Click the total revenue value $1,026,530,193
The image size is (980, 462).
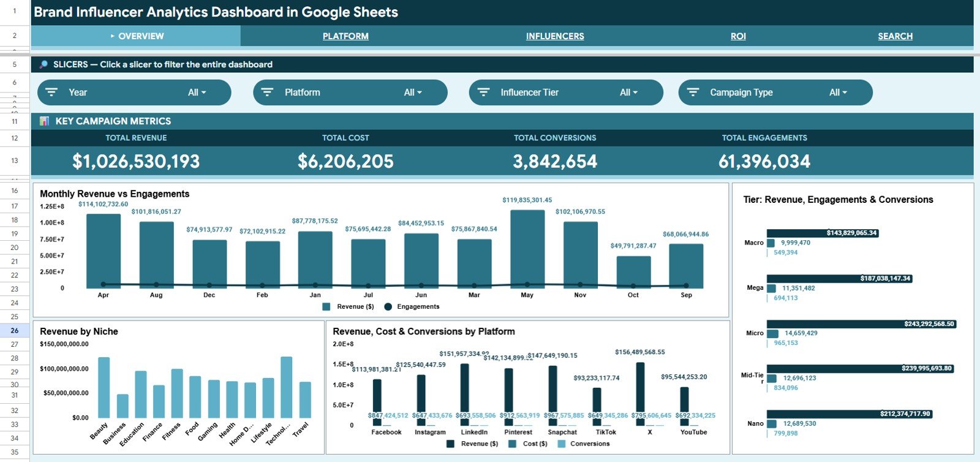pyautogui.click(x=136, y=161)
